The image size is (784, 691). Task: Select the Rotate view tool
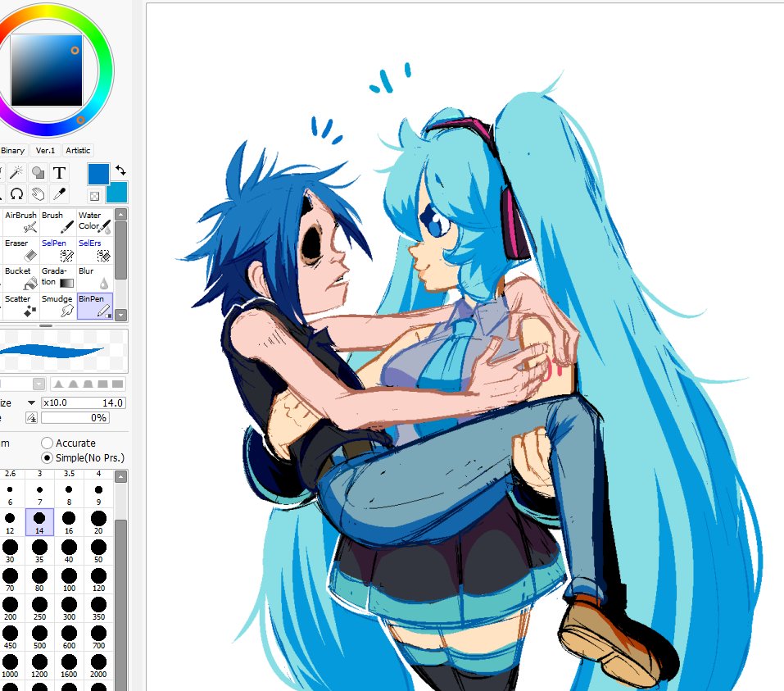tap(16, 193)
